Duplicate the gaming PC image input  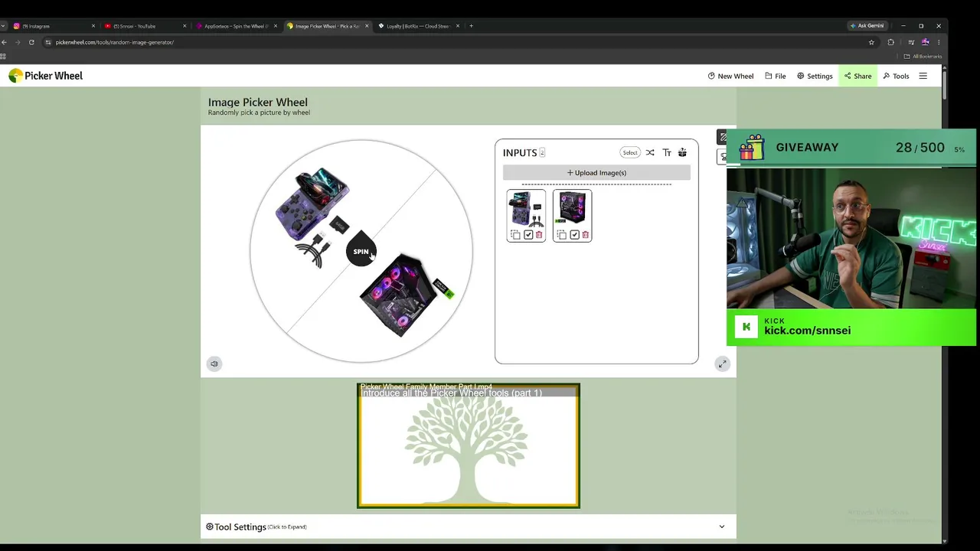(x=562, y=235)
